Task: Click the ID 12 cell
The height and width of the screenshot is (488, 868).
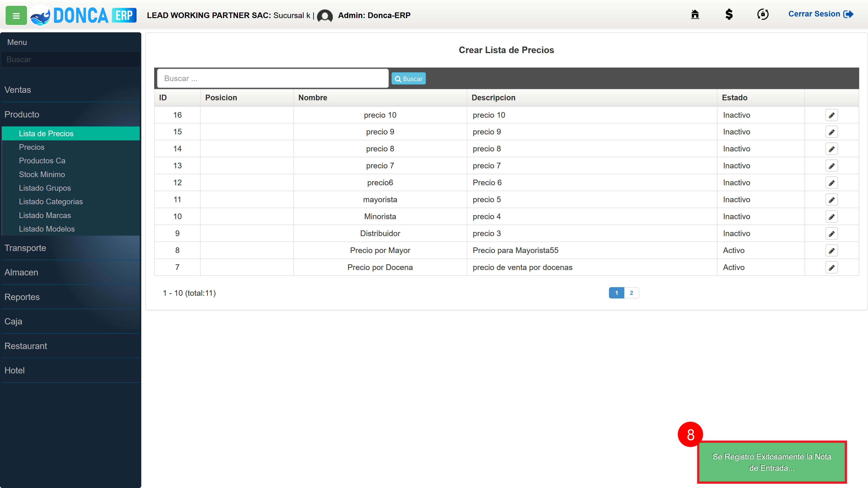Action: pos(177,183)
